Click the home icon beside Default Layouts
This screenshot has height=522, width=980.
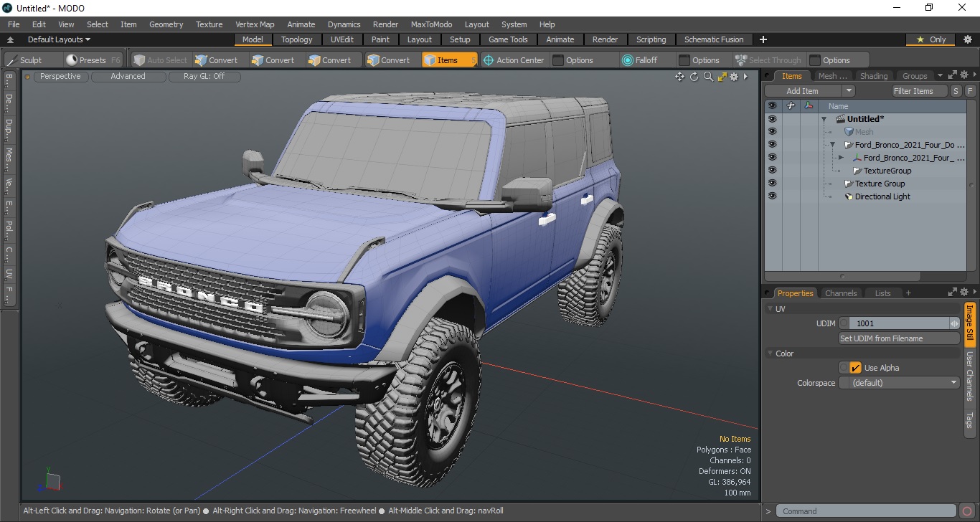pyautogui.click(x=10, y=40)
